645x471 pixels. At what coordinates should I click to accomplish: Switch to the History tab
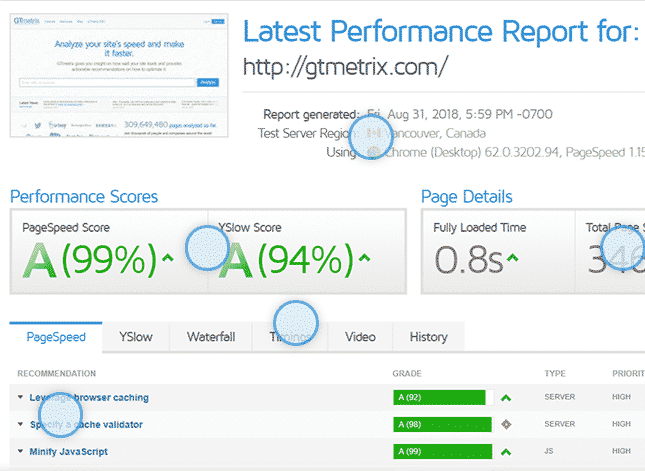[x=429, y=337]
